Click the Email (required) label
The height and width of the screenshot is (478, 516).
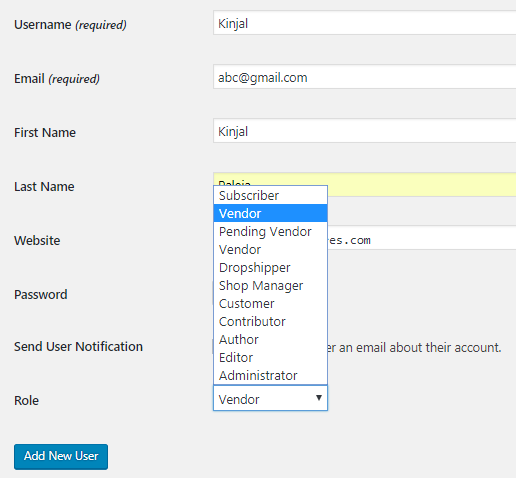tap(57, 79)
